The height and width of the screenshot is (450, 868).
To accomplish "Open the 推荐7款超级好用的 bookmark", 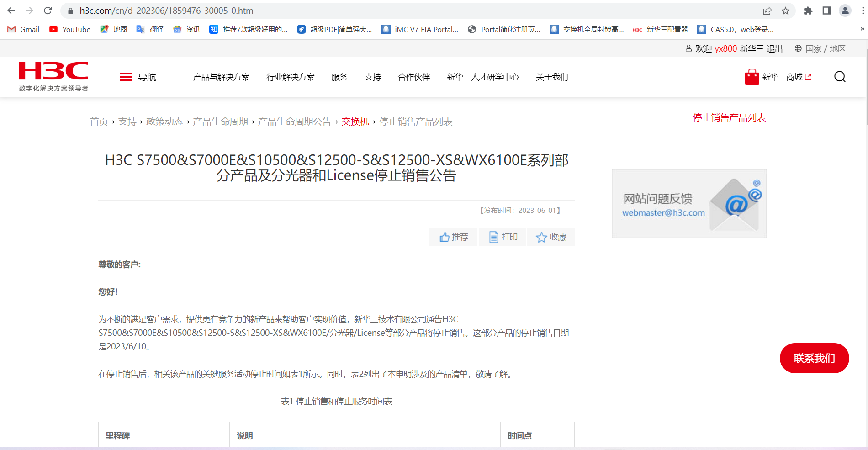I will tap(249, 29).
